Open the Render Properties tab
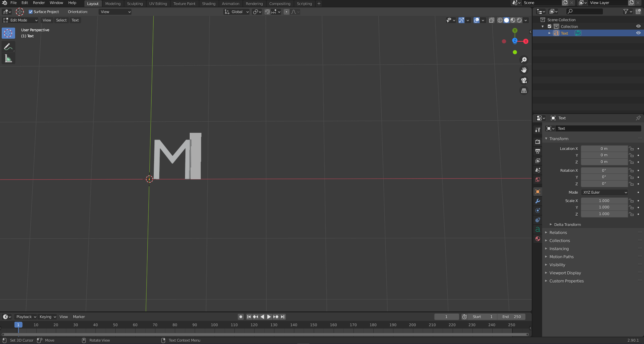644x344 pixels. tap(537, 142)
